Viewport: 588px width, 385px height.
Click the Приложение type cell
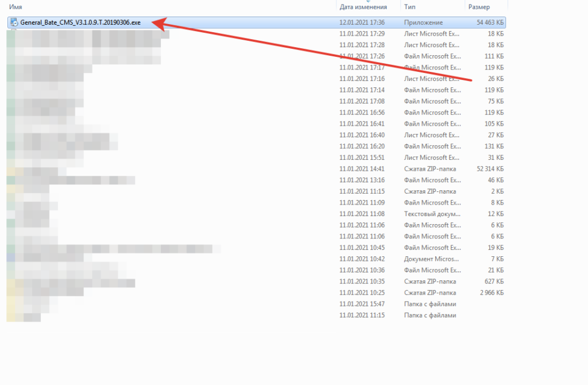pyautogui.click(x=423, y=22)
